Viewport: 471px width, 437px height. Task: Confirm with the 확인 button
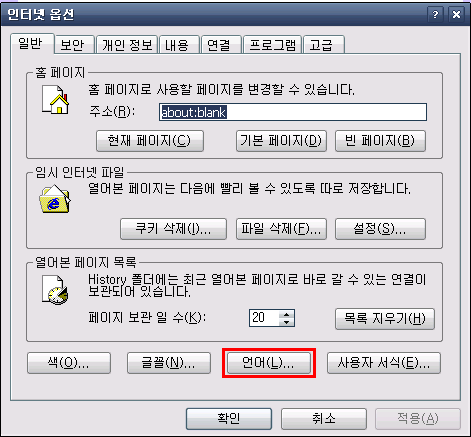tap(229, 419)
